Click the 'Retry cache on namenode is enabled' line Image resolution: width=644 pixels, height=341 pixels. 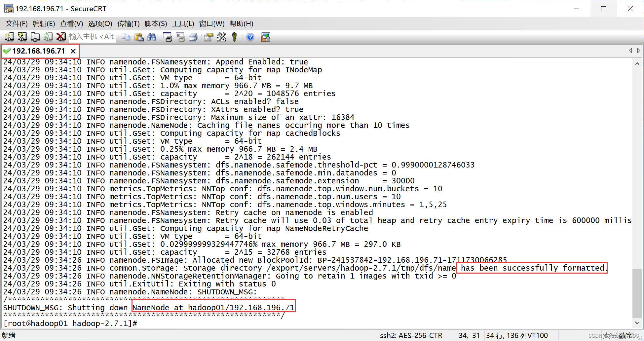click(x=188, y=212)
